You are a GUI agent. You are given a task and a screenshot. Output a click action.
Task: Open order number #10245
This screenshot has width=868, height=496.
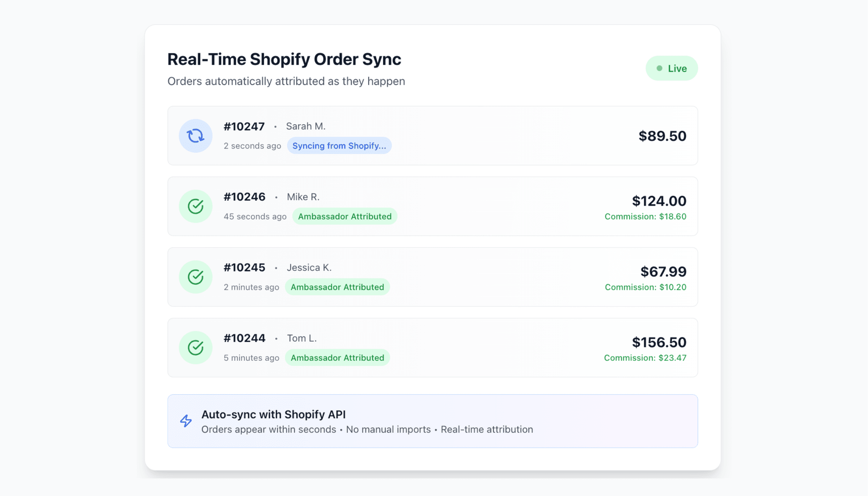244,268
